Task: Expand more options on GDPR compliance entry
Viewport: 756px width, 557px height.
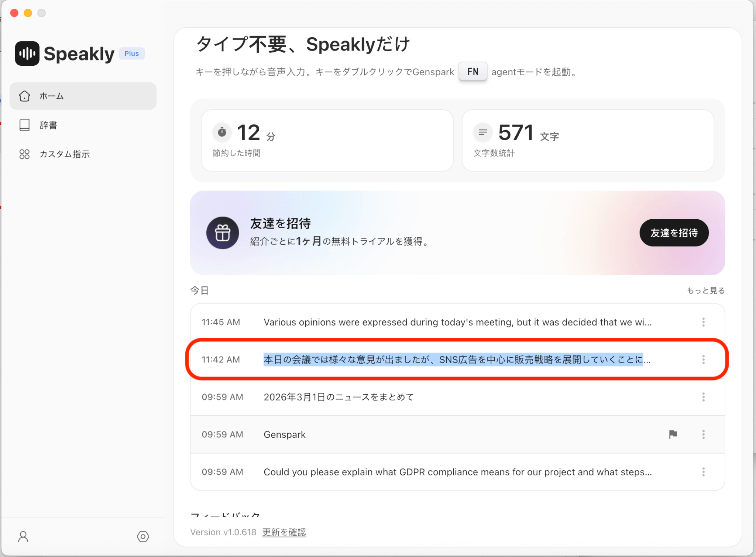Action: coord(703,472)
